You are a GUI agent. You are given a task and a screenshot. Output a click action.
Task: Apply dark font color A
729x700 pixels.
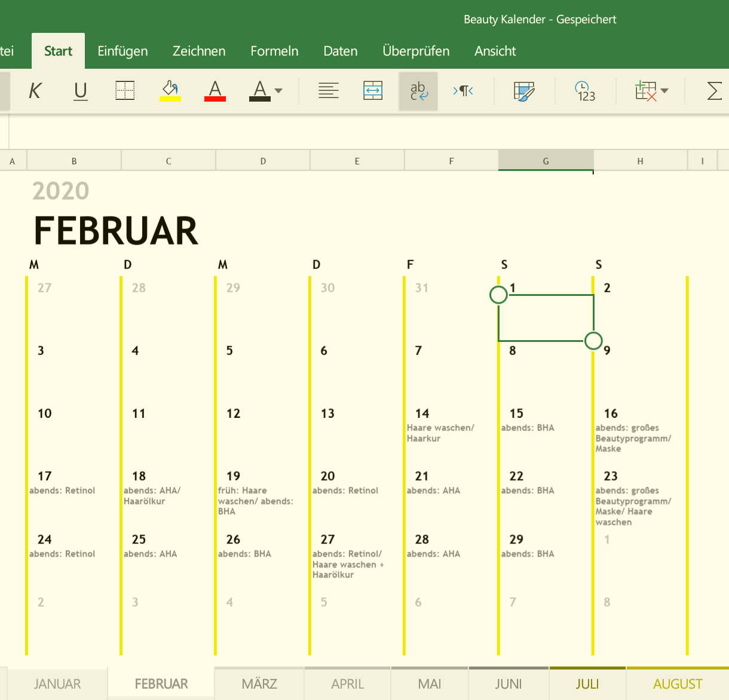click(x=259, y=91)
